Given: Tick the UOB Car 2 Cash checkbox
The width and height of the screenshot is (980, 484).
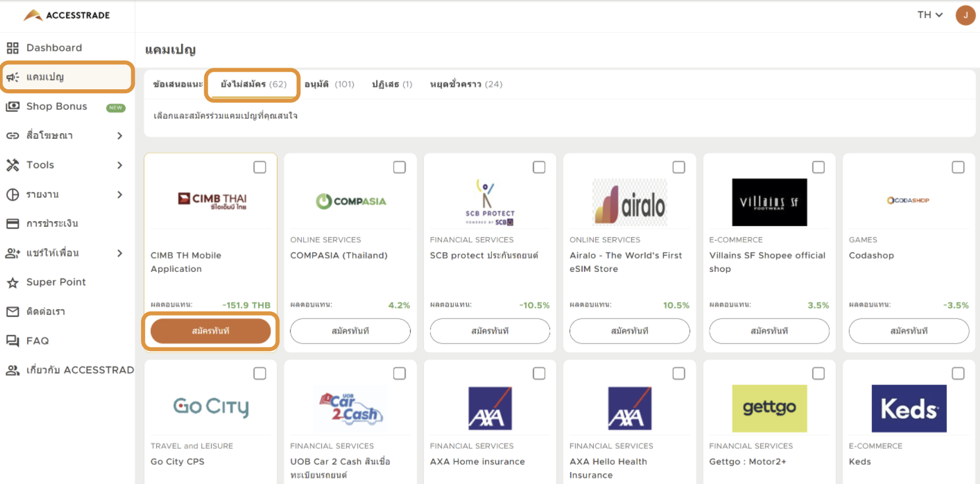Looking at the screenshot, I should click(x=400, y=374).
